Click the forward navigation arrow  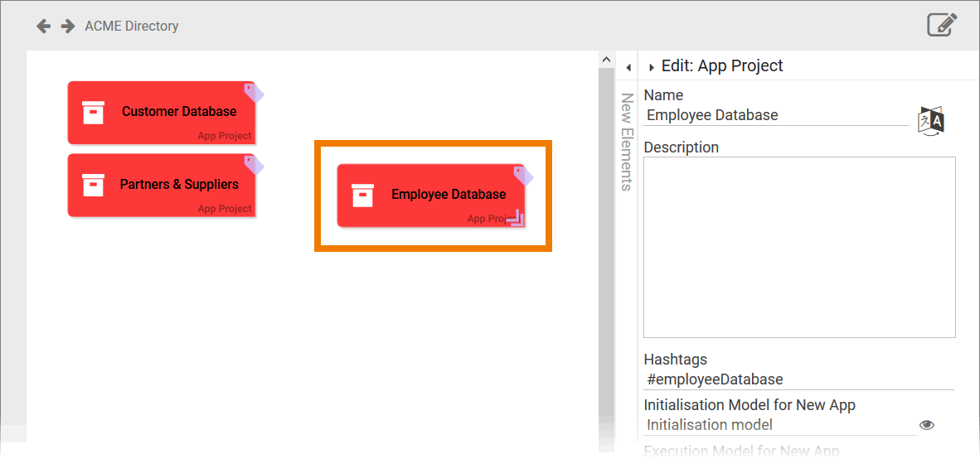point(68,27)
